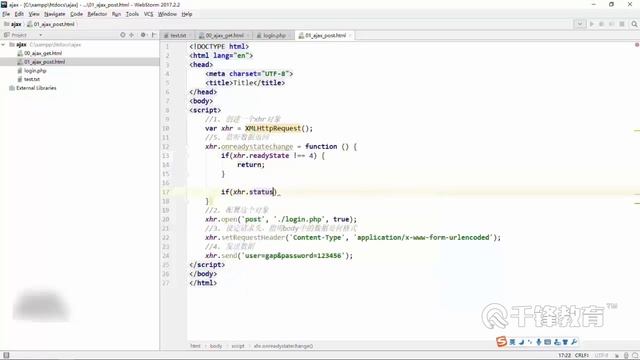Select login.php in project tree

[x=35, y=71]
